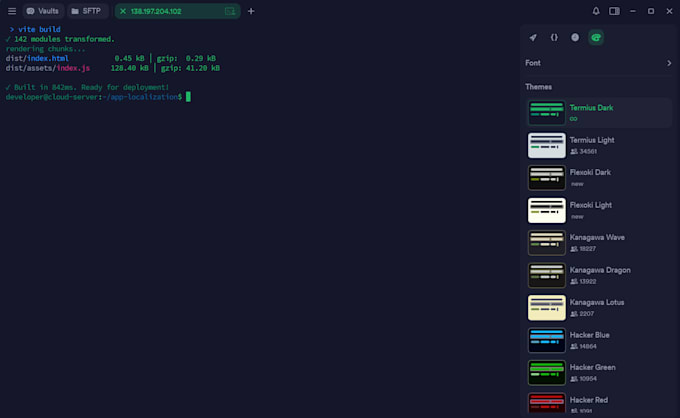This screenshot has height=418, width=680.
Task: Pick the Hacker Green theme
Action: [x=599, y=373]
